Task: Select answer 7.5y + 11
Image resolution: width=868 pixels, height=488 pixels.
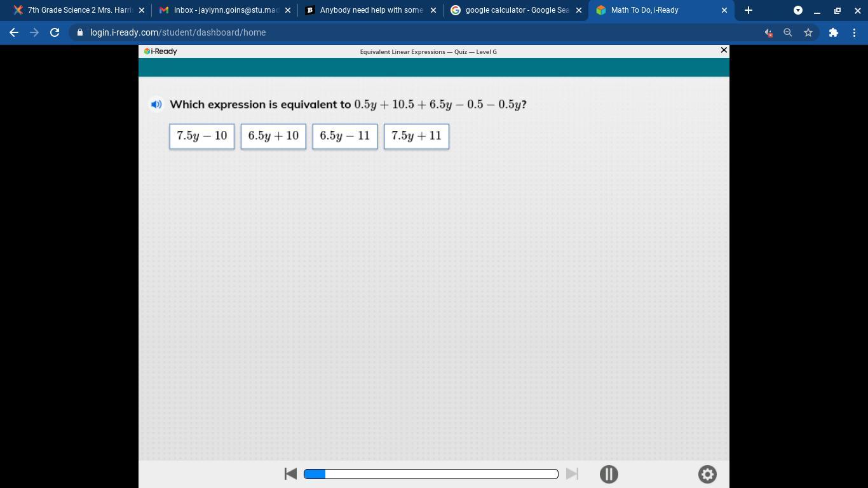Action: click(x=416, y=136)
